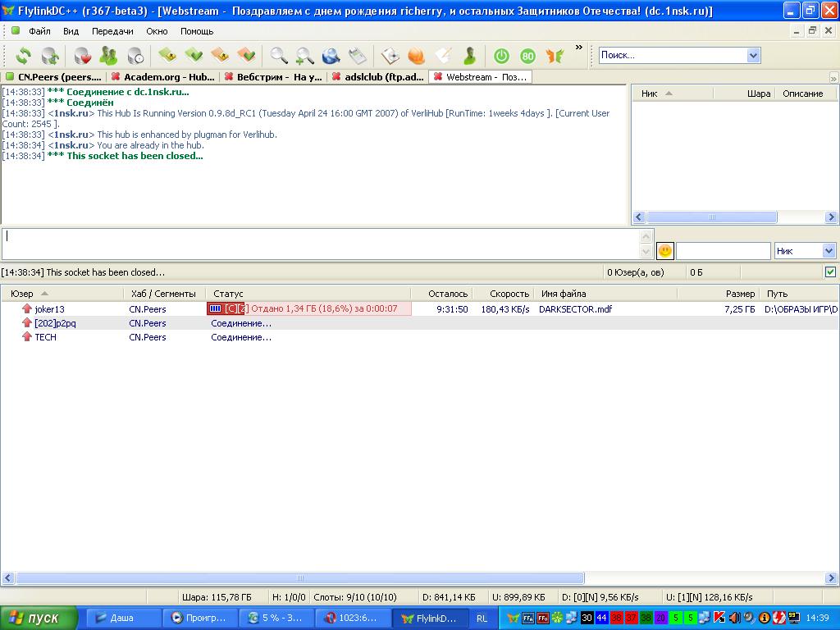Viewport: 840px width, 630px height.
Task: Click the green users toolbar icon
Action: tap(108, 56)
